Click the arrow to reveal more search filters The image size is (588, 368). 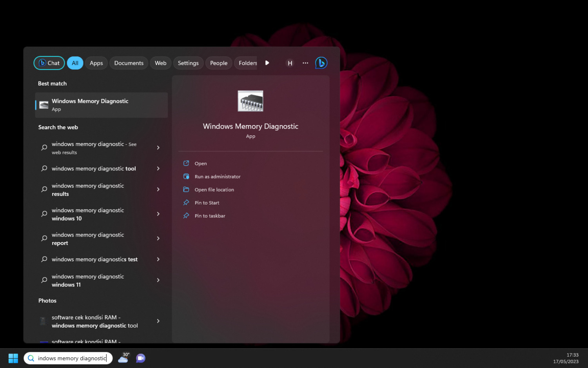pyautogui.click(x=267, y=63)
